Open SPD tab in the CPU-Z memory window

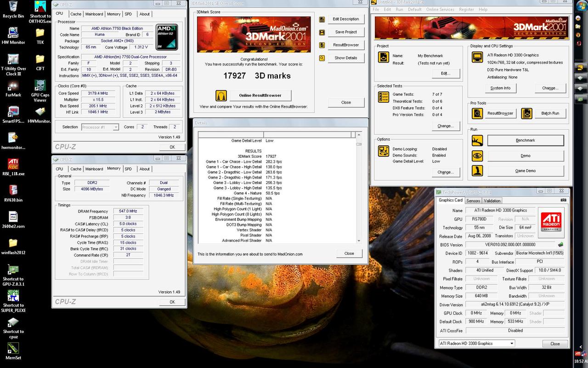(128, 169)
